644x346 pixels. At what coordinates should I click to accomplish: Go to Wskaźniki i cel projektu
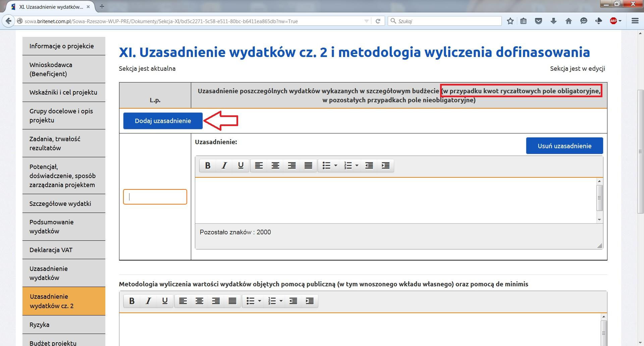[x=64, y=92]
